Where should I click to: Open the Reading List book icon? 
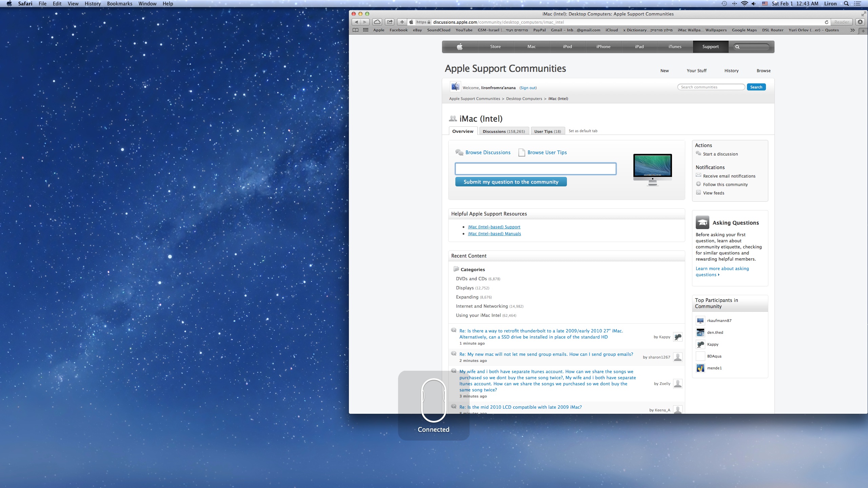[355, 30]
